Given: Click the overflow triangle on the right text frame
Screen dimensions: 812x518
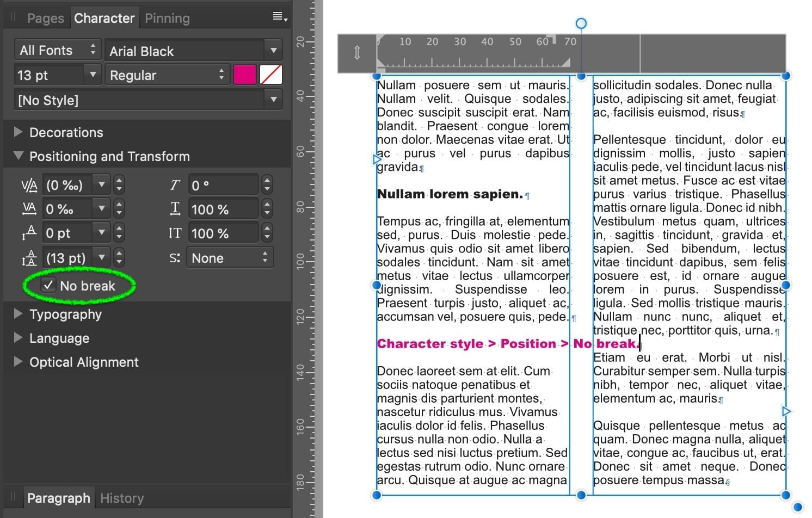Looking at the screenshot, I should tap(786, 411).
